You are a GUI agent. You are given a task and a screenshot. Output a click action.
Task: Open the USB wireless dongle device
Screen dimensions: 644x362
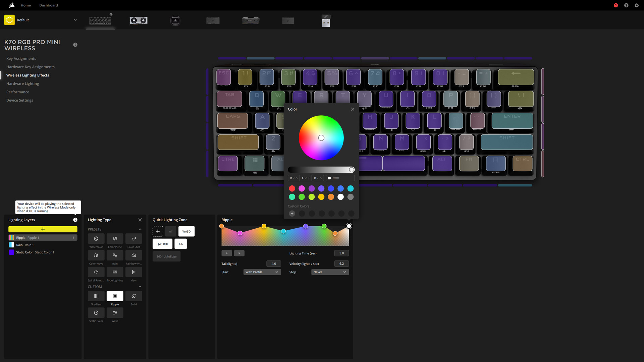coord(326,20)
